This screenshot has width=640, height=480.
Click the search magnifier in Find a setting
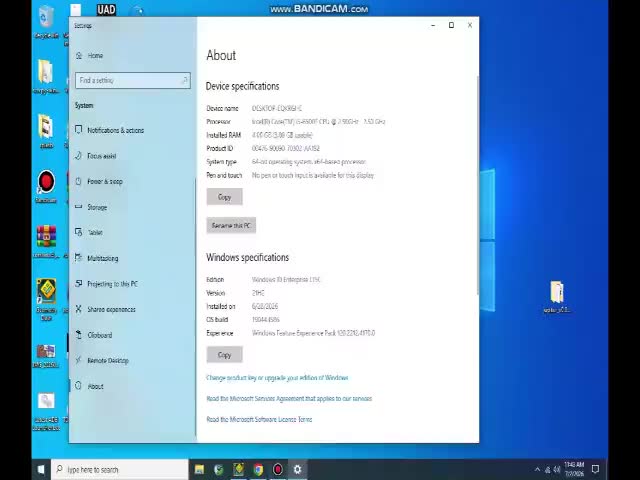tap(184, 80)
